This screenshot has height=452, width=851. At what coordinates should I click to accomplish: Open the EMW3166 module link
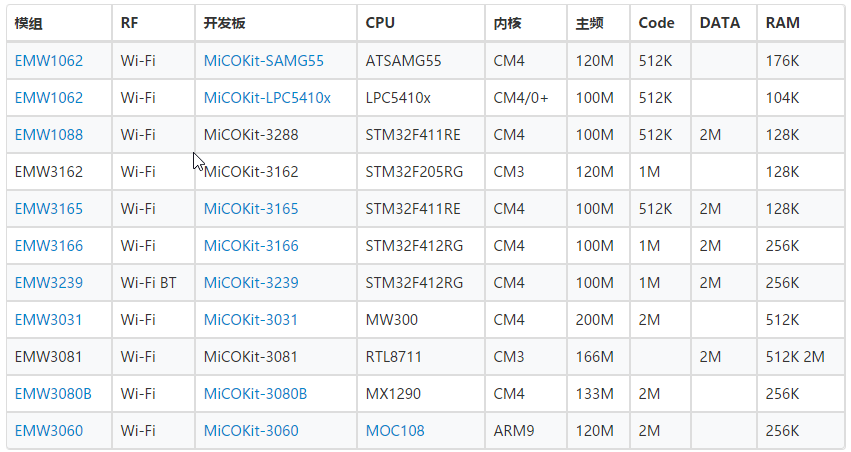pyautogui.click(x=49, y=246)
